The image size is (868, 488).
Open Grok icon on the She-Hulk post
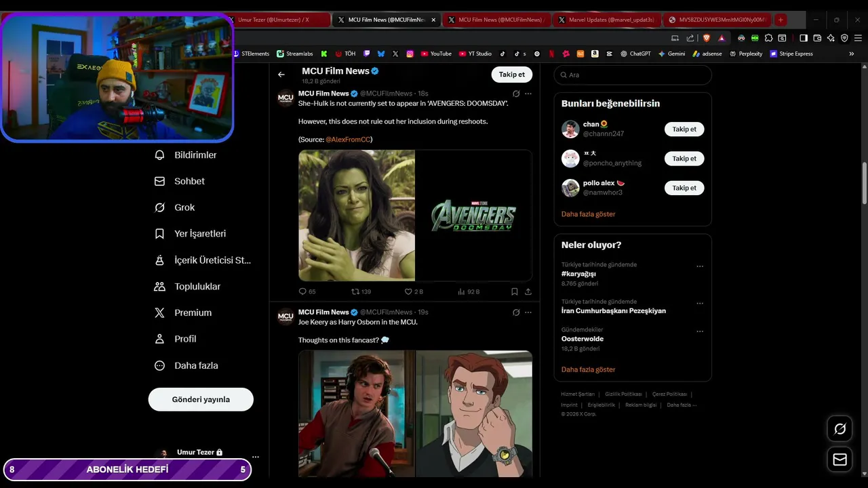pyautogui.click(x=516, y=94)
